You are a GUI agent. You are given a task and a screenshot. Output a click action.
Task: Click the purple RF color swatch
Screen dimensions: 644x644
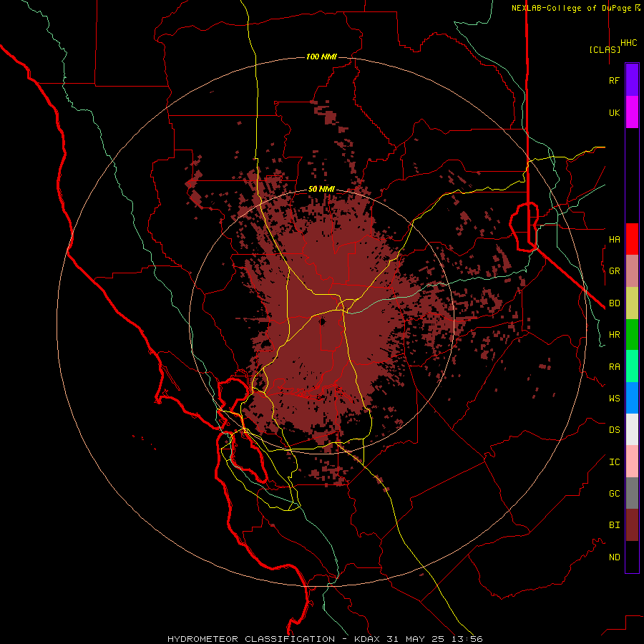632,80
